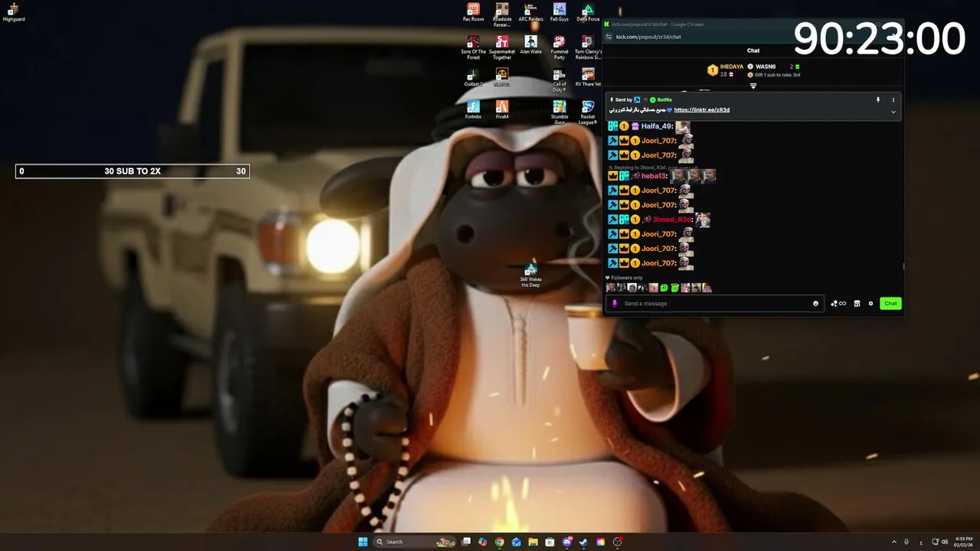Image resolution: width=980 pixels, height=551 pixels.
Task: Open the Kick shop icon in chat
Action: [857, 304]
